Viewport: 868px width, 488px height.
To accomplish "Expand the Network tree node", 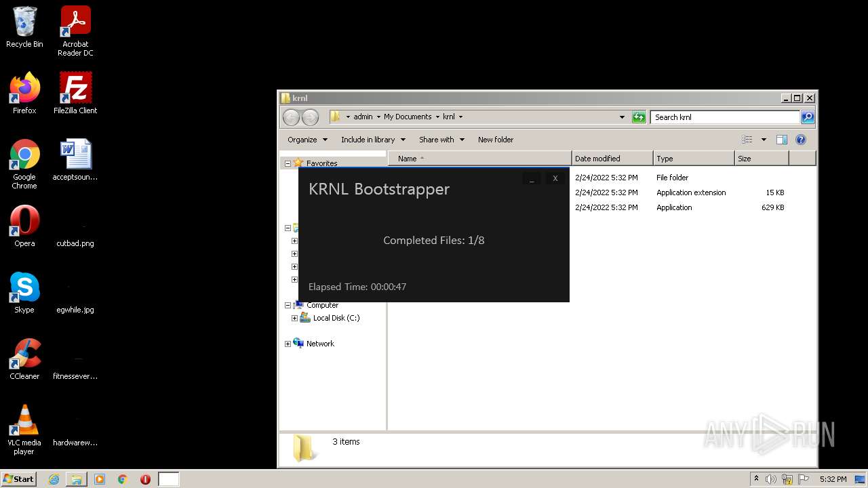I will coord(288,344).
